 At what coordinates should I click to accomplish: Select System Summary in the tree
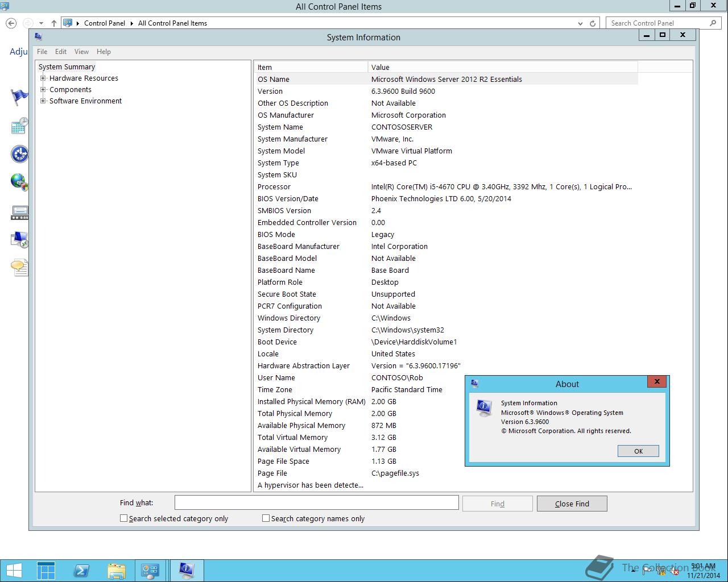67,67
